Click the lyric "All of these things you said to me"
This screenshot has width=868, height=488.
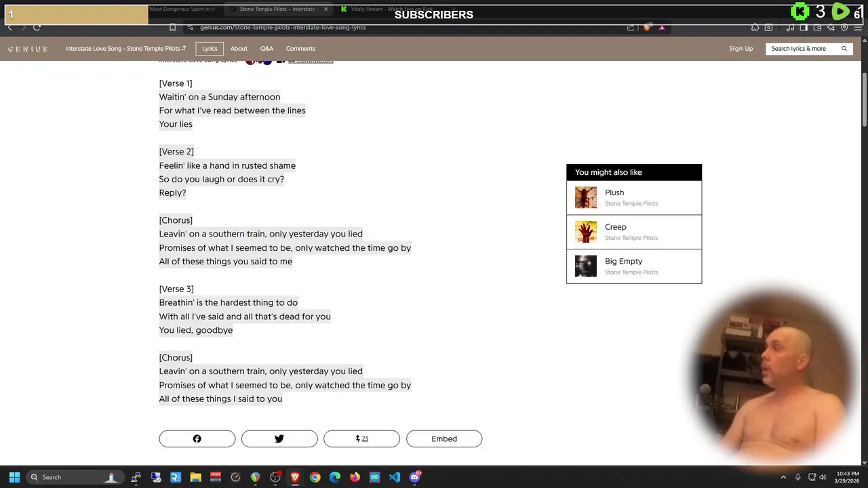(226, 262)
